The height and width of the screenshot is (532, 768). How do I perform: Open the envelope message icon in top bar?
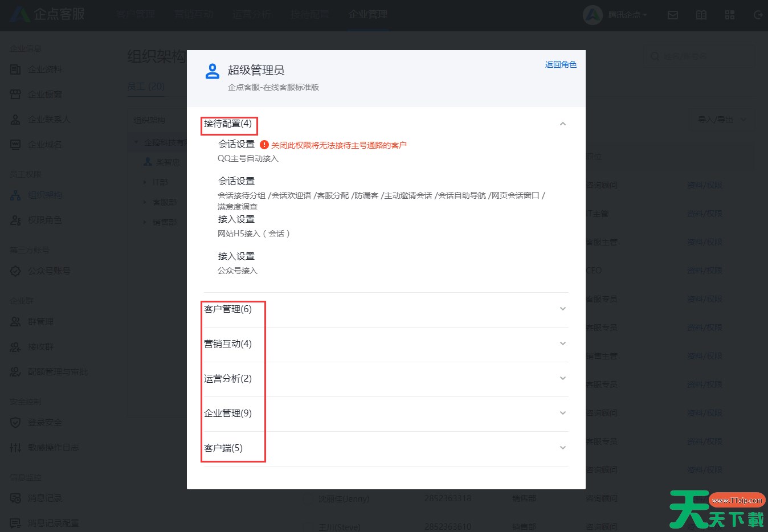[x=672, y=15]
